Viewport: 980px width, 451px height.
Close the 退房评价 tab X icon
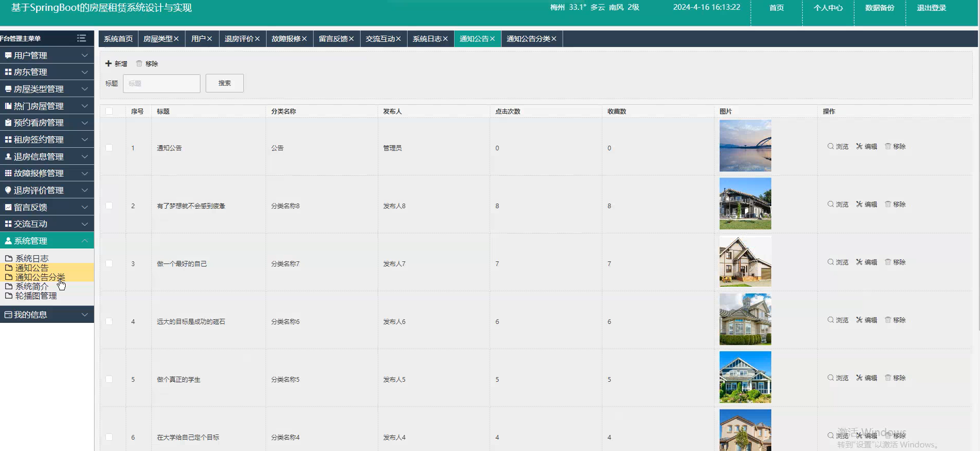tap(257, 39)
